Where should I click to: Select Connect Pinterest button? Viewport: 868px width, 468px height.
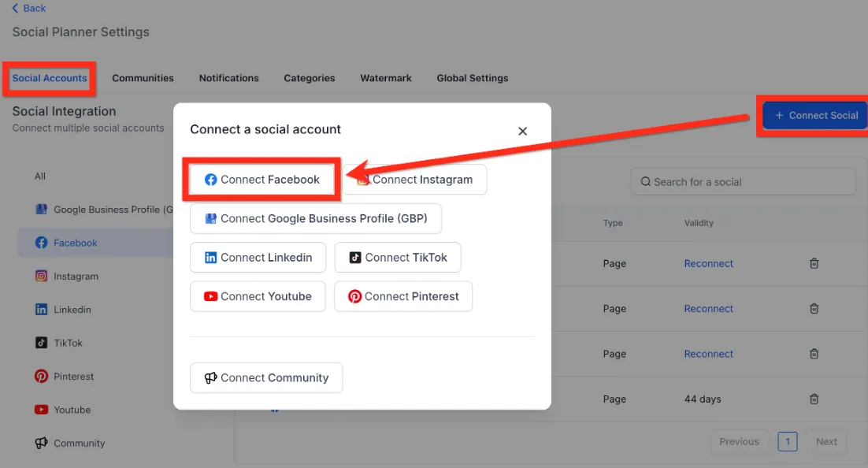(x=403, y=296)
